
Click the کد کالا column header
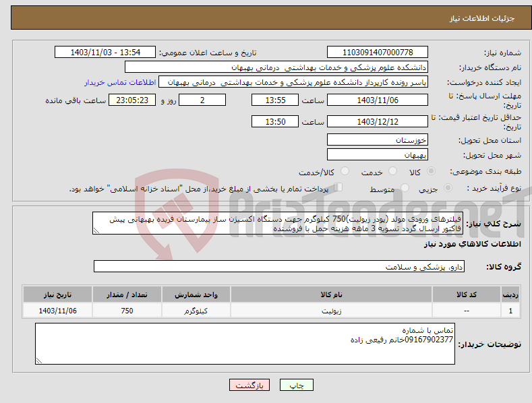[x=467, y=294]
